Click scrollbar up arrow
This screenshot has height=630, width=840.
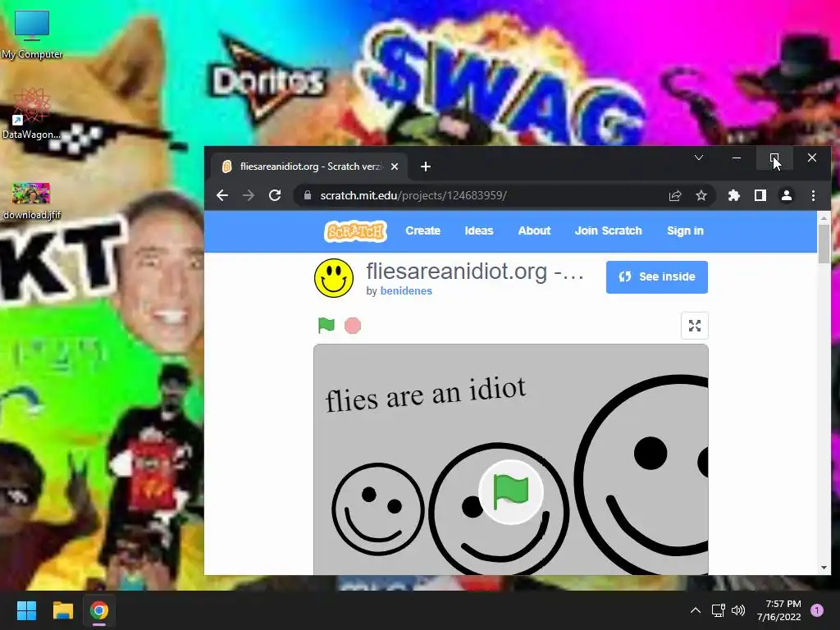pyautogui.click(x=824, y=217)
